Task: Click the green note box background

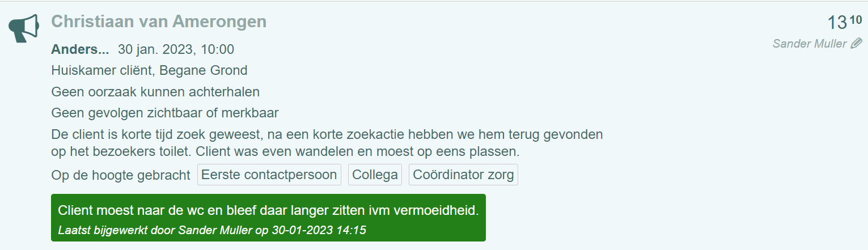Action: pyautogui.click(x=268, y=218)
